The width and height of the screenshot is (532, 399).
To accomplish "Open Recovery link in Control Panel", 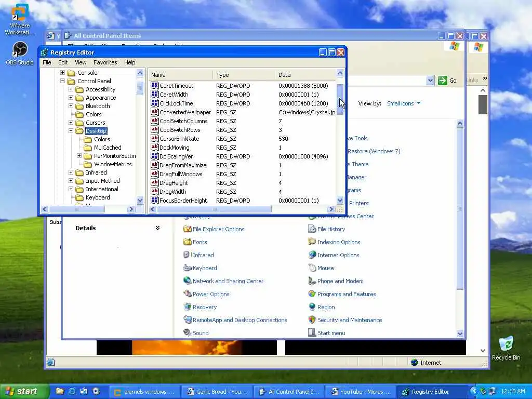I will tap(200, 307).
